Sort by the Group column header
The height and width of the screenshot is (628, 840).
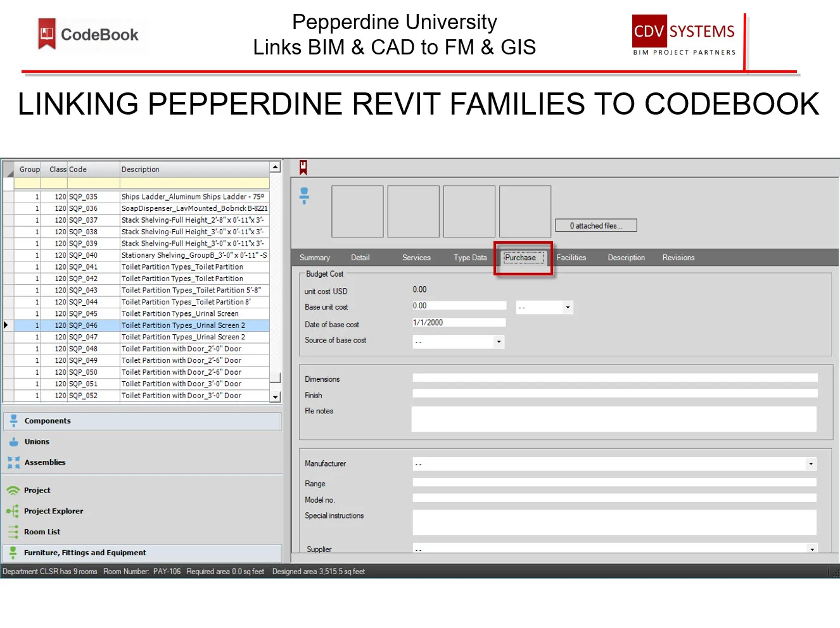pos(28,170)
